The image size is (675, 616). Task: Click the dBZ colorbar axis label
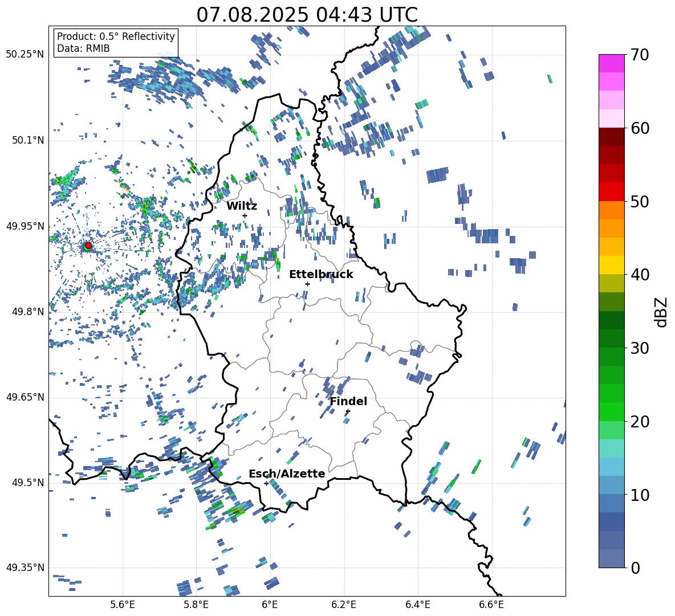(662, 312)
